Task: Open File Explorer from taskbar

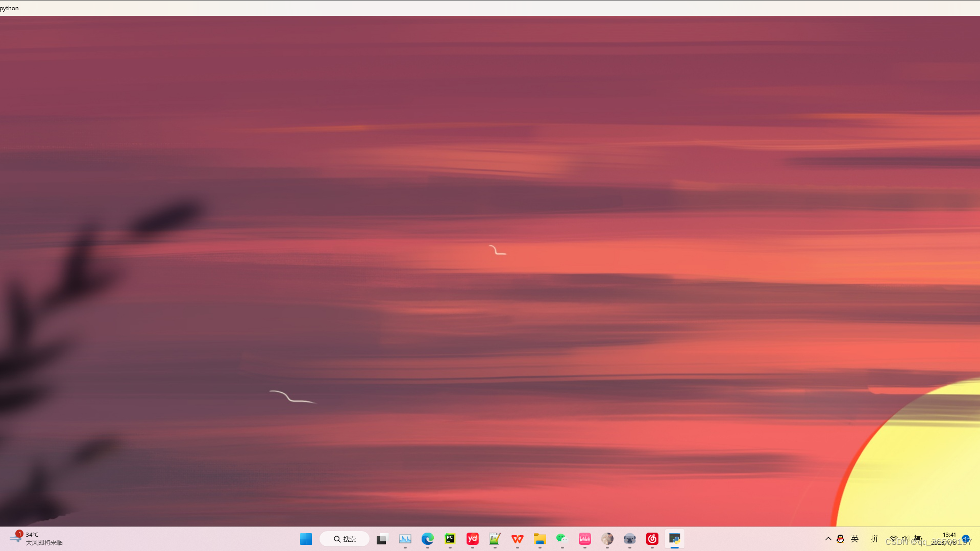Action: click(x=540, y=539)
